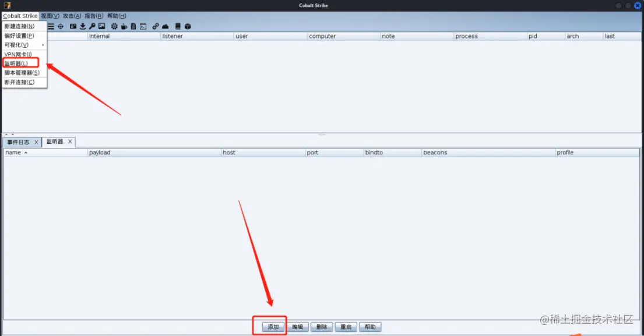Sort sessions by user column
The image size is (644, 336).
point(270,36)
